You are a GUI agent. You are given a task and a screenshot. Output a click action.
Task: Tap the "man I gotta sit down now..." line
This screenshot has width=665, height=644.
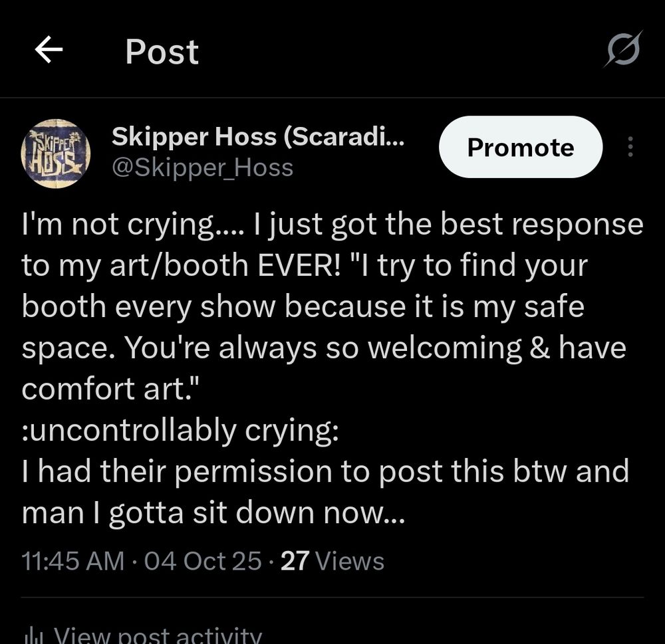pyautogui.click(x=213, y=513)
